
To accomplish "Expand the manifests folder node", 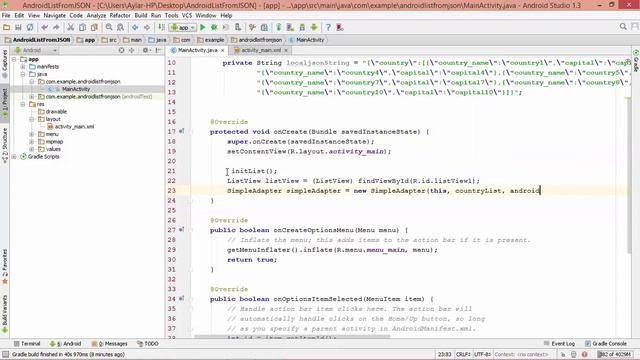I will (x=23, y=67).
